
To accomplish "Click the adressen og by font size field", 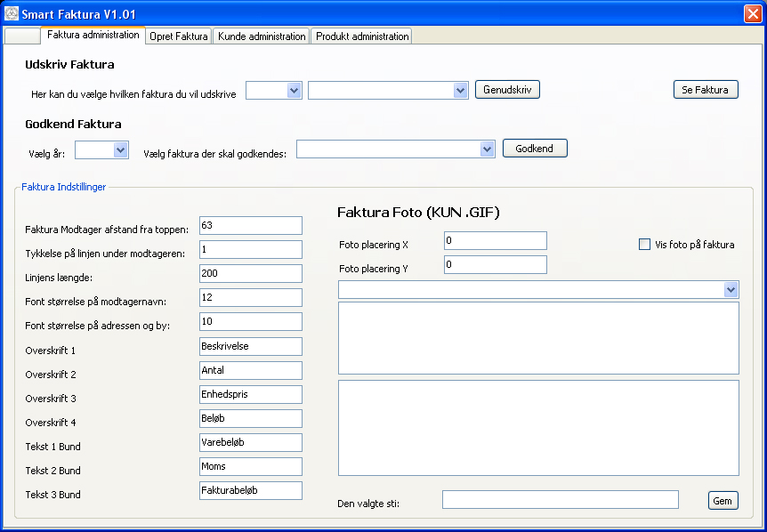I will (251, 321).
